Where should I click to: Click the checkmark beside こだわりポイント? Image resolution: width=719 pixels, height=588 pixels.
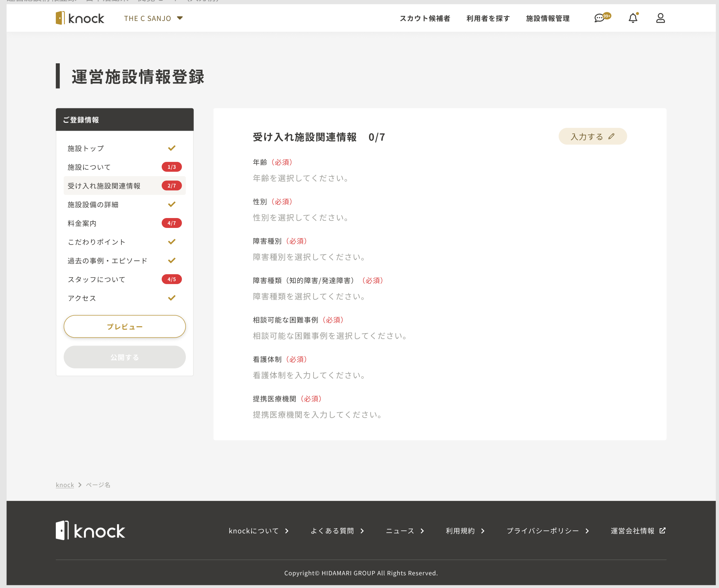tap(172, 242)
